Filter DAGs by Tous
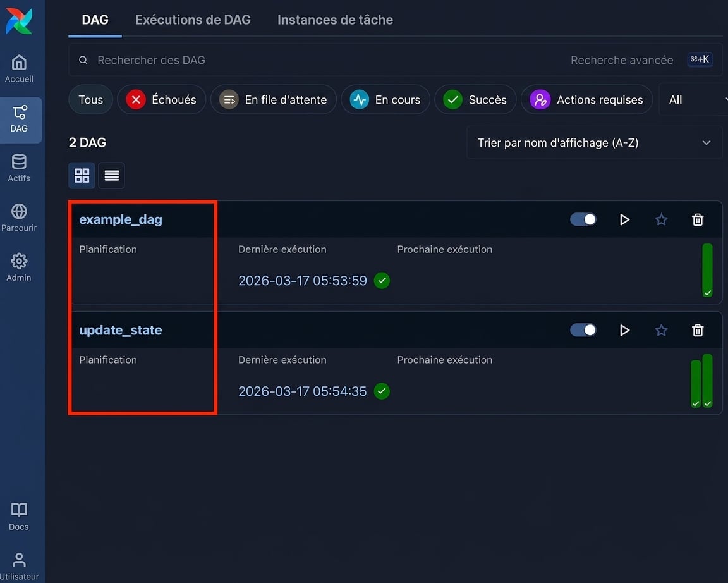 click(x=90, y=100)
